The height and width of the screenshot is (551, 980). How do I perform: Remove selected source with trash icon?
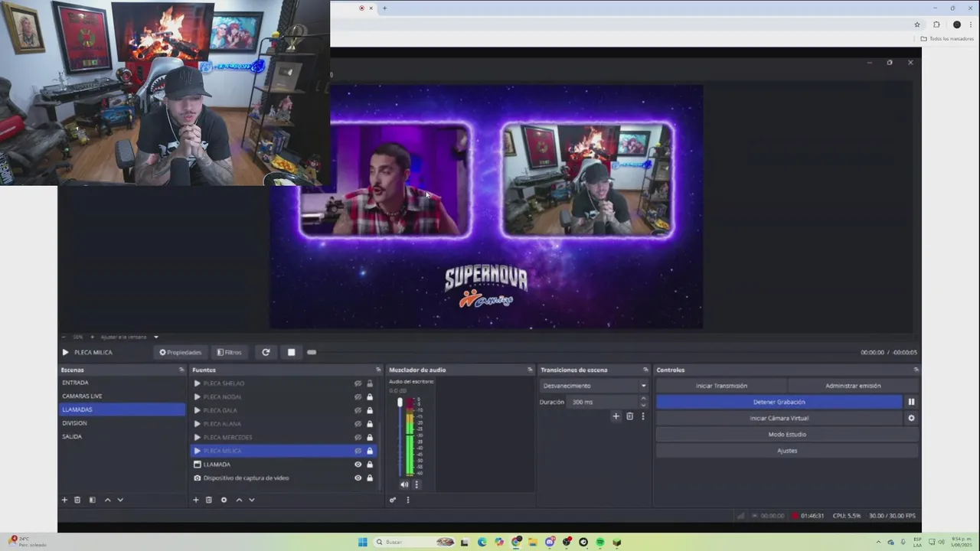[208, 500]
